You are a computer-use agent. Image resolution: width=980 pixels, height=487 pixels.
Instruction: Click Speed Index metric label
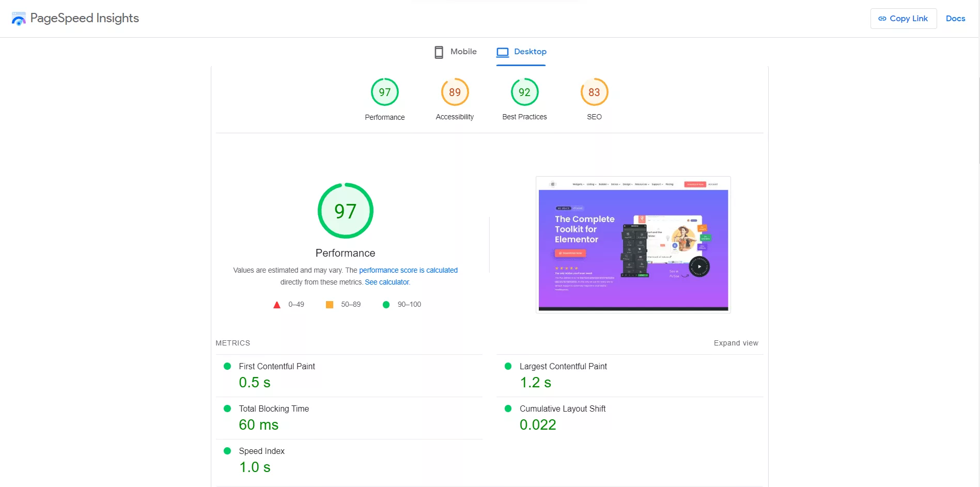262,451
